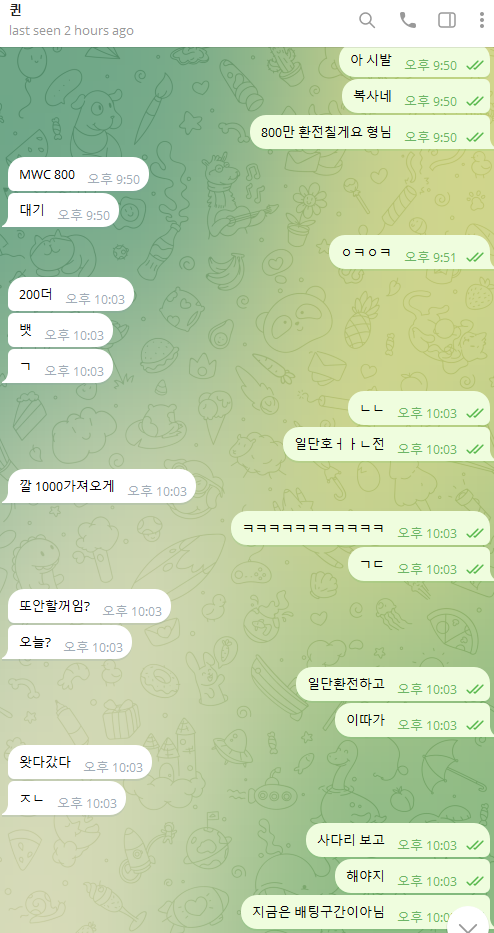Image resolution: width=494 pixels, height=933 pixels.
Task: Jump to bottom with down-arrow button
Action: pyautogui.click(x=470, y=921)
